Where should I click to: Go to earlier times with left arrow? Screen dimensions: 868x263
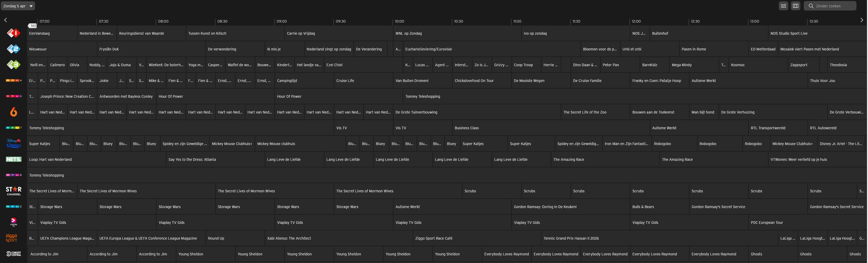[6, 20]
